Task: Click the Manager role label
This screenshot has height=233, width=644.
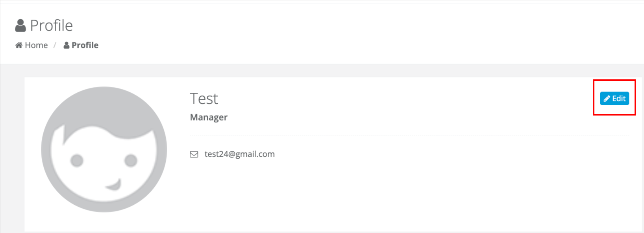Action: [x=209, y=117]
